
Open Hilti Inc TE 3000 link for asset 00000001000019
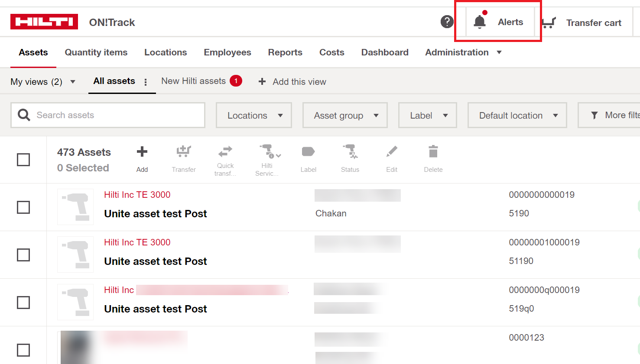click(137, 242)
